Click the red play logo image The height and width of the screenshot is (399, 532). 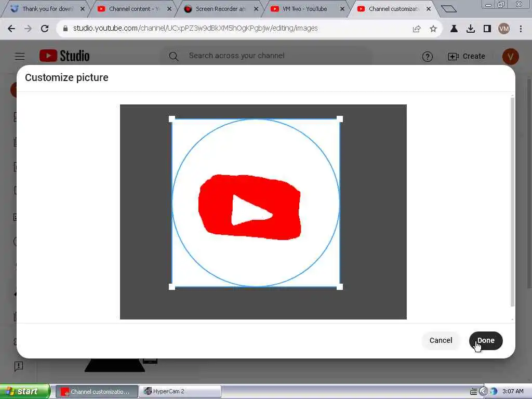[250, 207]
